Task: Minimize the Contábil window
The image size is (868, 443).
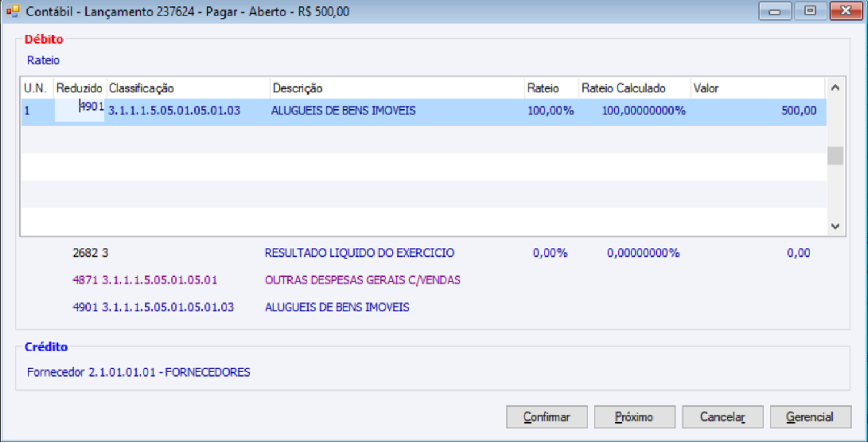Action: tap(774, 11)
